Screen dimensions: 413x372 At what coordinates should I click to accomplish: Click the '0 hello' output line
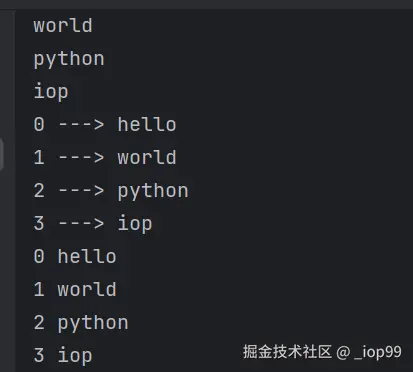pos(75,256)
